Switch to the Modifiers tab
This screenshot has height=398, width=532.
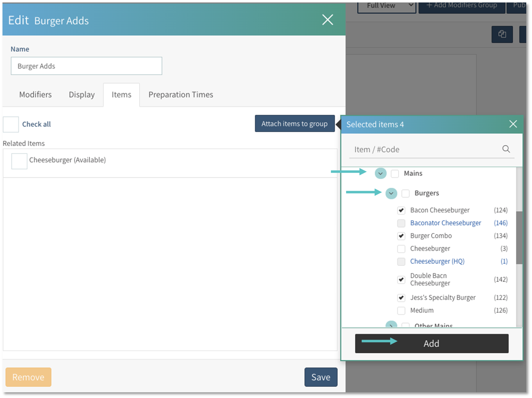[35, 95]
